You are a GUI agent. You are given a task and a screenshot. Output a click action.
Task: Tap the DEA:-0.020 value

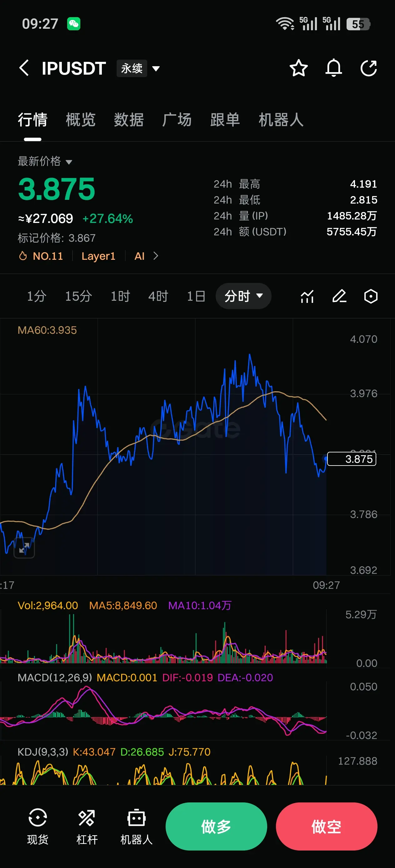pyautogui.click(x=245, y=678)
